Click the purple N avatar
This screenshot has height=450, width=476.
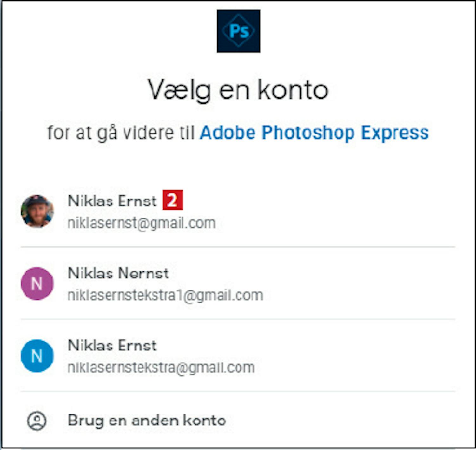[37, 284]
